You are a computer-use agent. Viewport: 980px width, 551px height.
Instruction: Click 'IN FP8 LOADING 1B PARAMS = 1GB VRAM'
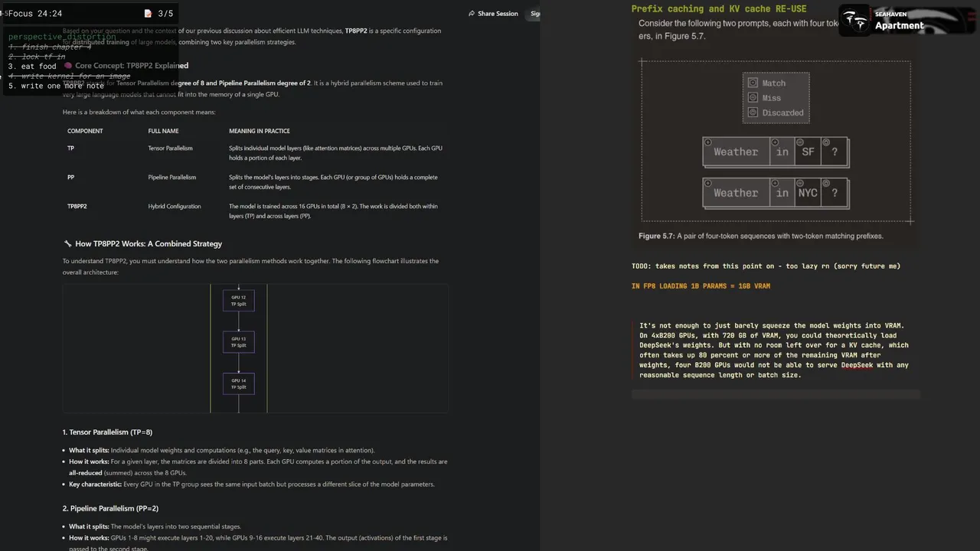pos(701,286)
